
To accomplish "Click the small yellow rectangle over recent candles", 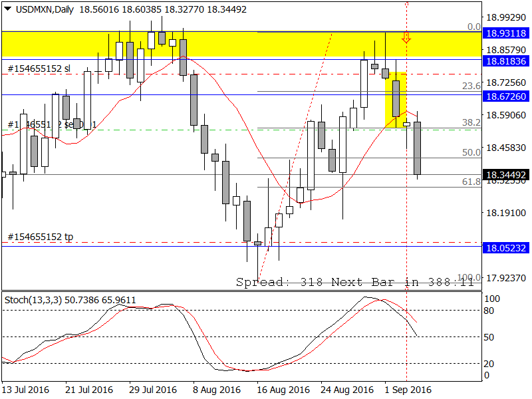I will 396,100.
